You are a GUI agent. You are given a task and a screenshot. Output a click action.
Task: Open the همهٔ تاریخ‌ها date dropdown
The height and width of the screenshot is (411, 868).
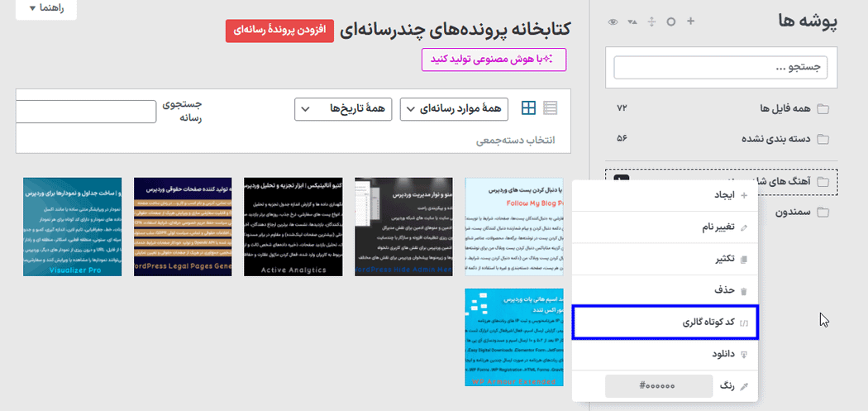point(343,109)
